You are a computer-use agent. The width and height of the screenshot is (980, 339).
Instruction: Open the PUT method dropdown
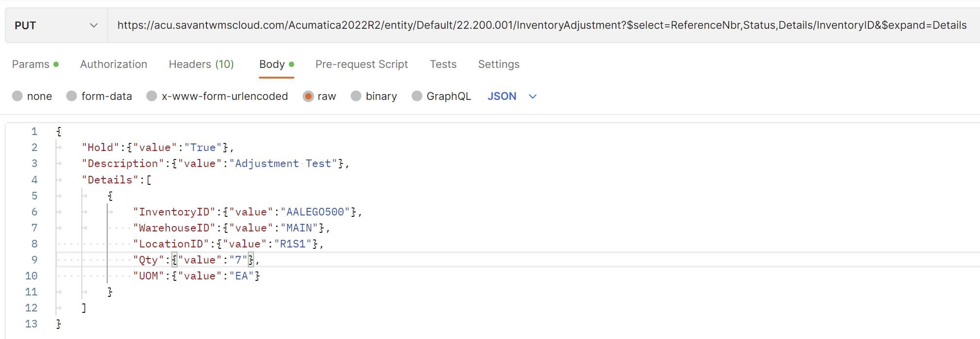coord(56,25)
